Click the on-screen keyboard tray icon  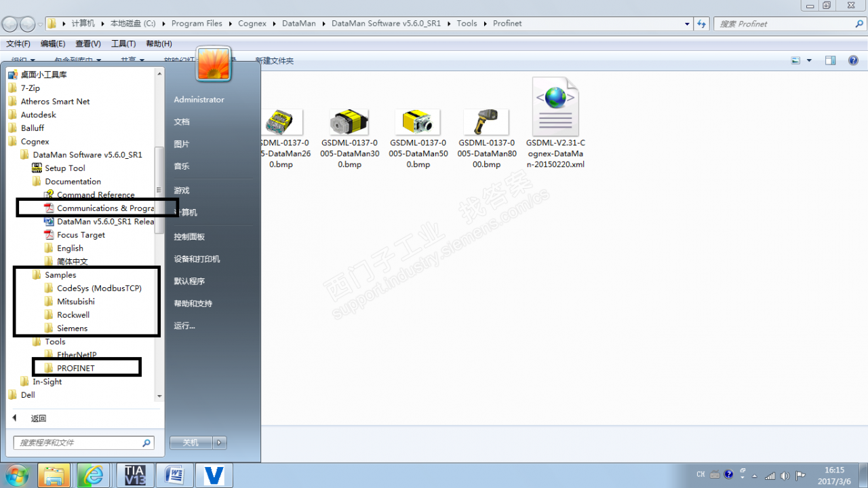[x=714, y=475]
